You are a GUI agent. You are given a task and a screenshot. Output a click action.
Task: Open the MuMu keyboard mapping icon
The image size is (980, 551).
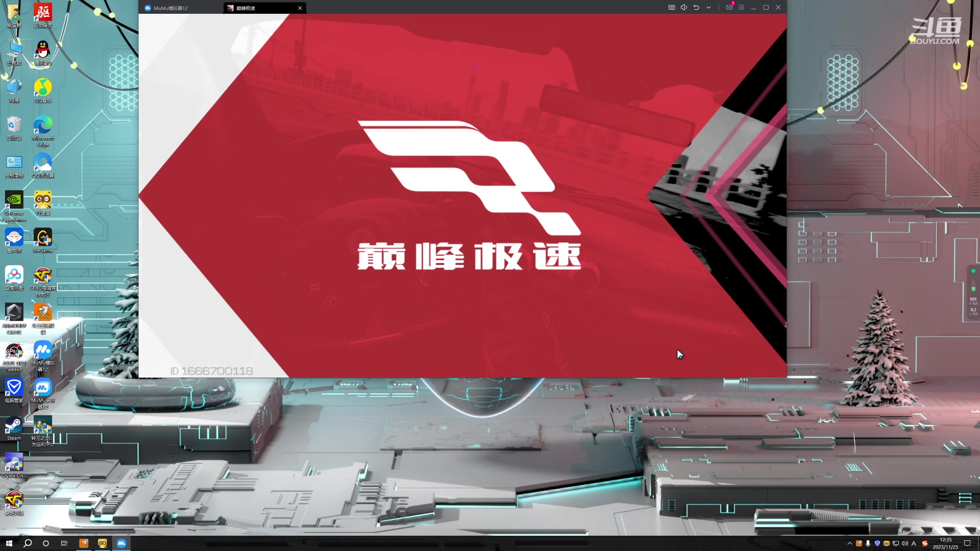[x=672, y=8]
